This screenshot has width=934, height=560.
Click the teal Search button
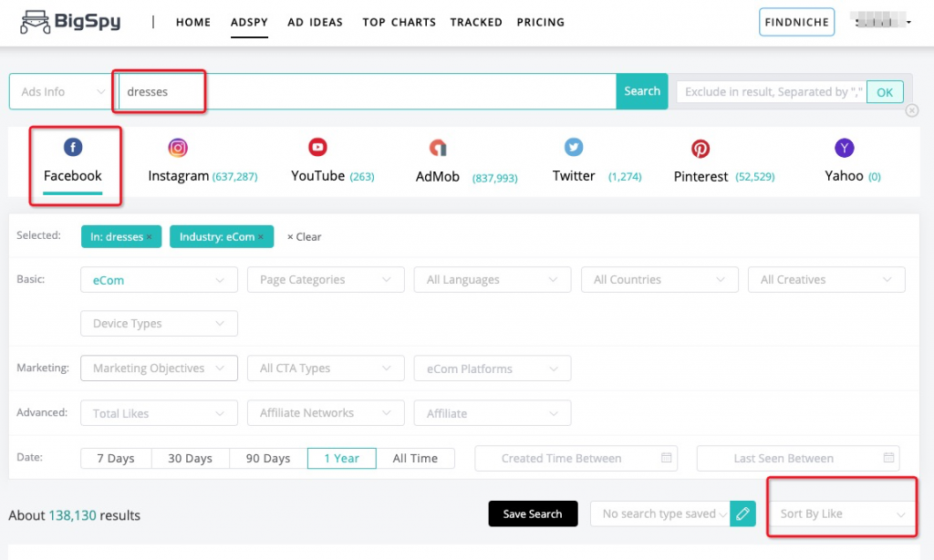tap(641, 91)
